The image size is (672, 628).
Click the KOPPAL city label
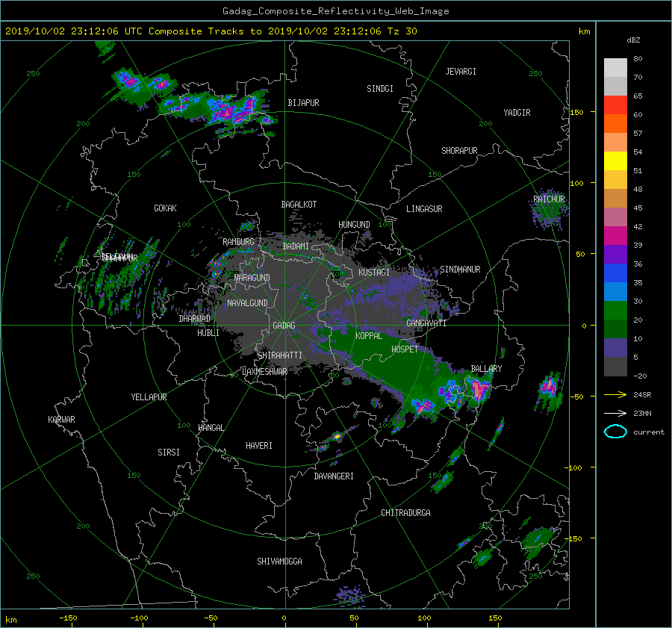click(x=369, y=336)
